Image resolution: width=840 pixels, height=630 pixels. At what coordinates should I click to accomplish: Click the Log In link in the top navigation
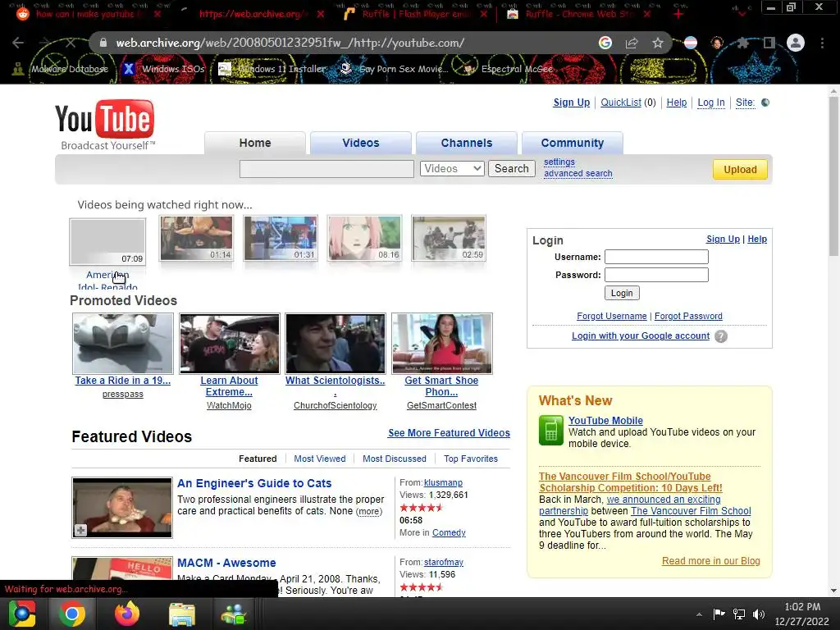pos(711,103)
